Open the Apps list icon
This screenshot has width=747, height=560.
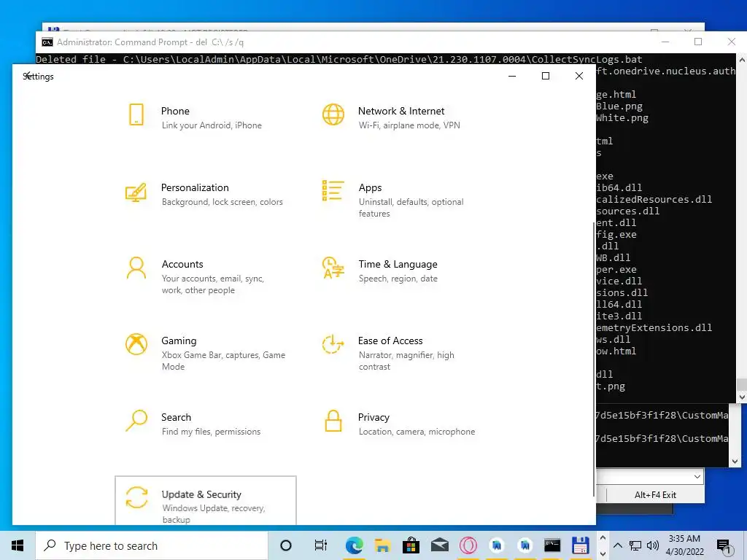pos(333,190)
